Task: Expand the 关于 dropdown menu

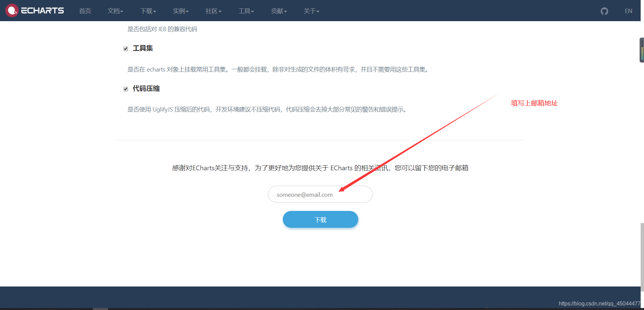Action: point(312,11)
